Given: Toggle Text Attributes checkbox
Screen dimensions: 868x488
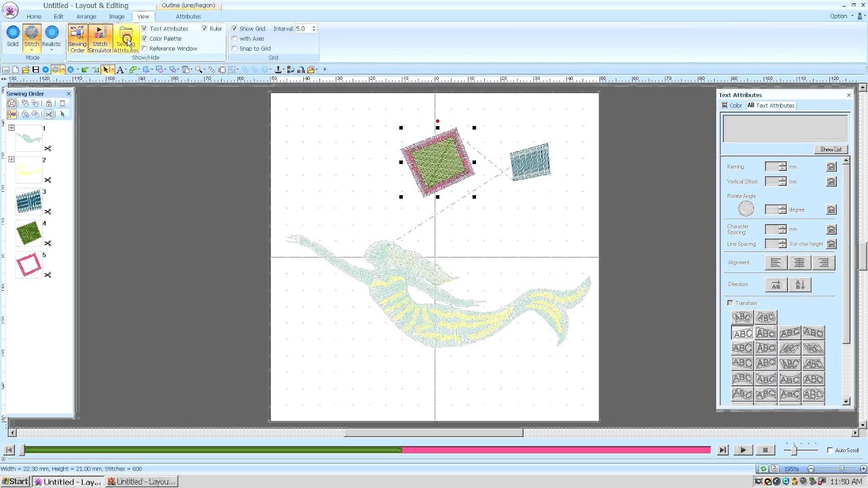Looking at the screenshot, I should pos(144,28).
